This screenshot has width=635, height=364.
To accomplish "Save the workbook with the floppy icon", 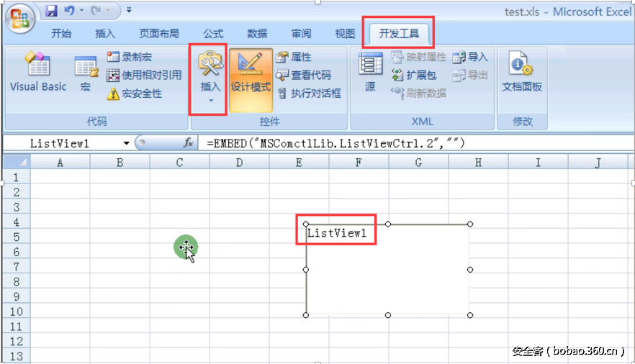I will tap(51, 11).
